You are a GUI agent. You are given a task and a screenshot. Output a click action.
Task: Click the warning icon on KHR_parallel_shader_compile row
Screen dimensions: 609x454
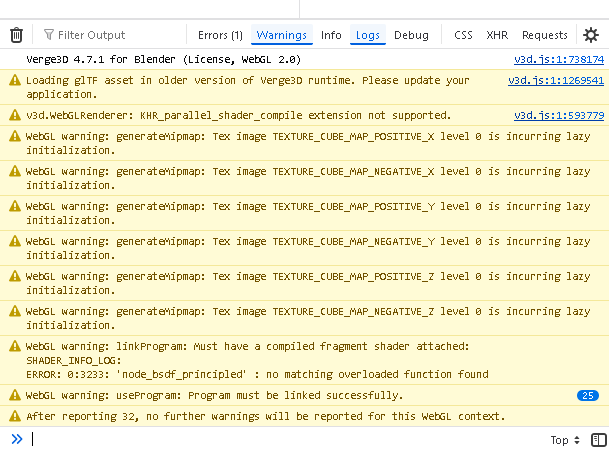[14, 116]
